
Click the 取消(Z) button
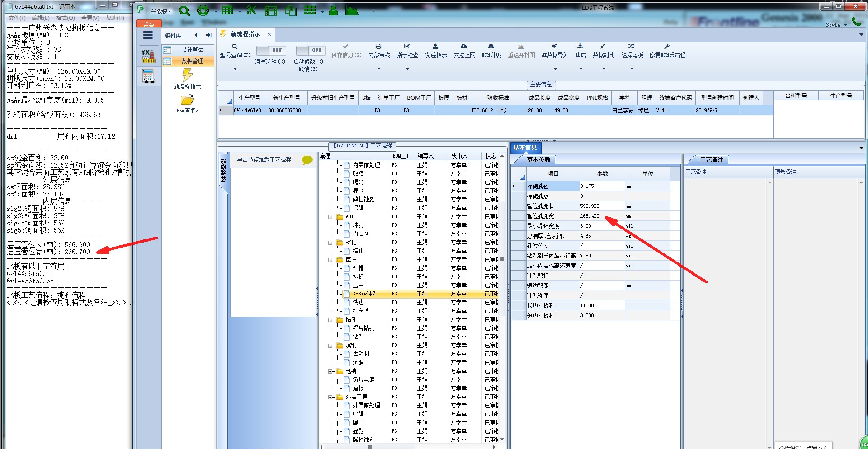click(308, 69)
